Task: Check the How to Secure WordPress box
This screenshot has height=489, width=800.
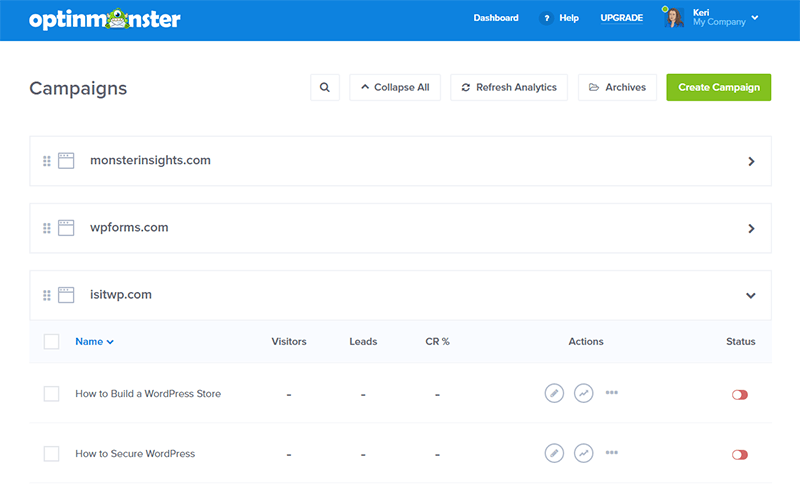Action: 52,453
